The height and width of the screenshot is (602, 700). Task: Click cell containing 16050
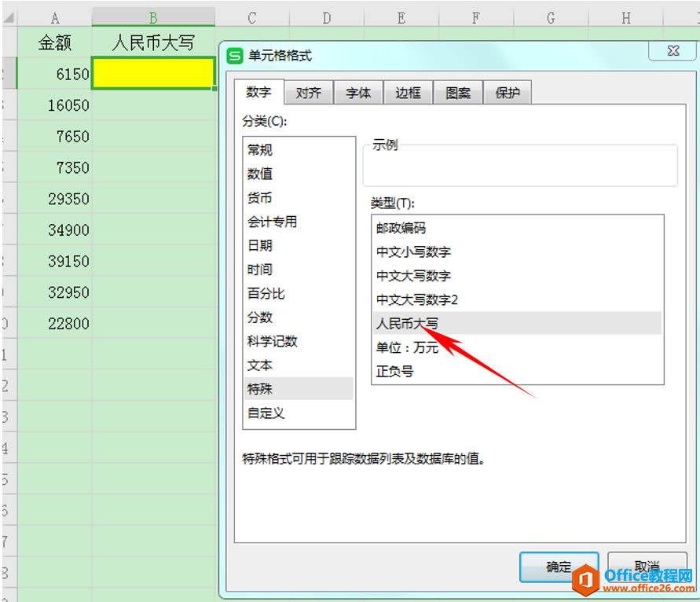(x=54, y=105)
